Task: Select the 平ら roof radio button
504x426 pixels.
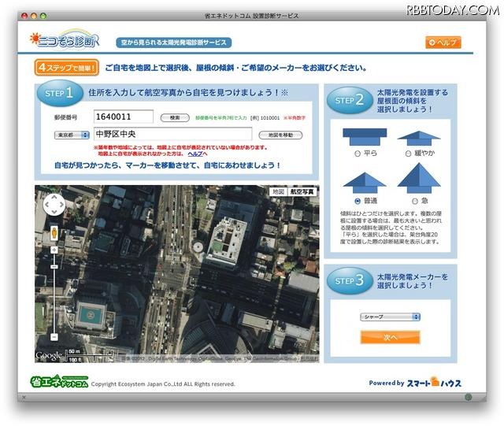Action: coord(357,154)
